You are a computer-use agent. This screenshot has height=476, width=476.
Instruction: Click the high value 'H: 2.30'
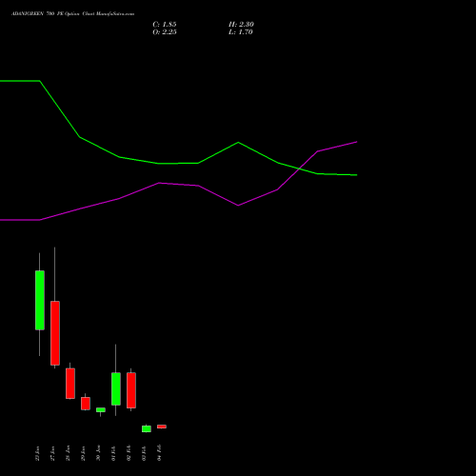pyautogui.click(x=241, y=25)
